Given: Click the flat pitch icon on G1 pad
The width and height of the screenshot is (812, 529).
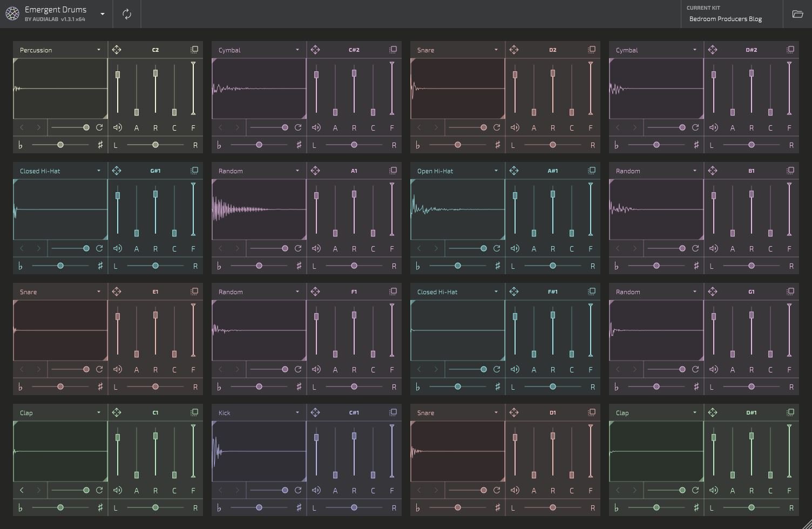Looking at the screenshot, I should click(617, 386).
